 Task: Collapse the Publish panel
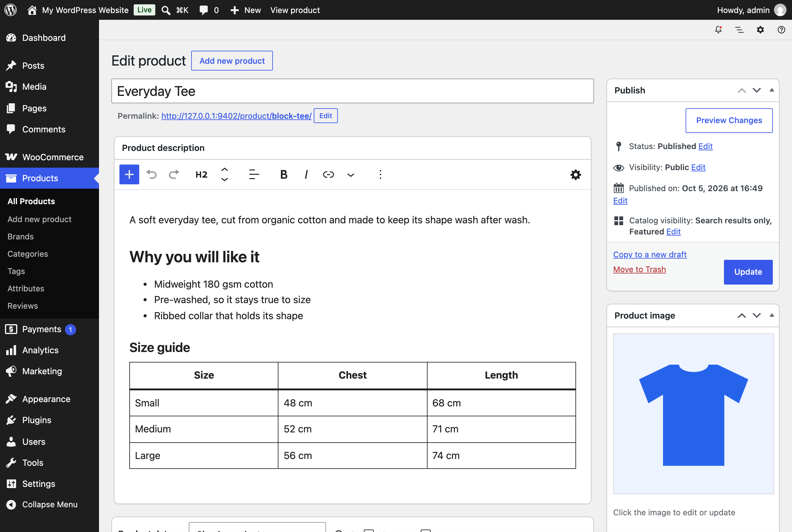[x=772, y=90]
